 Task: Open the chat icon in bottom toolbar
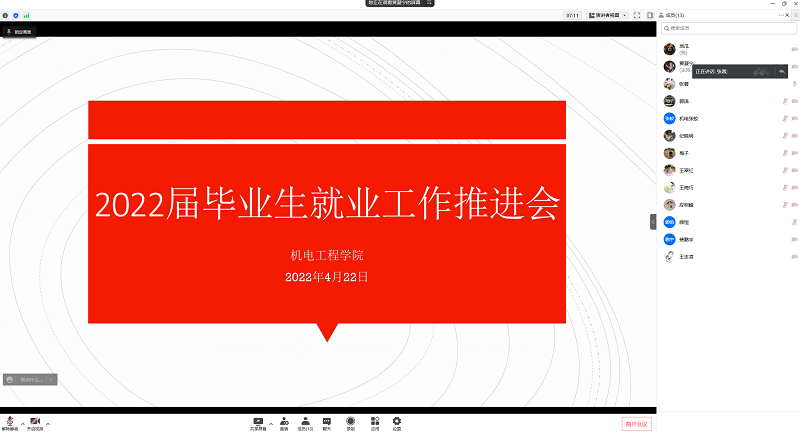coord(326,422)
